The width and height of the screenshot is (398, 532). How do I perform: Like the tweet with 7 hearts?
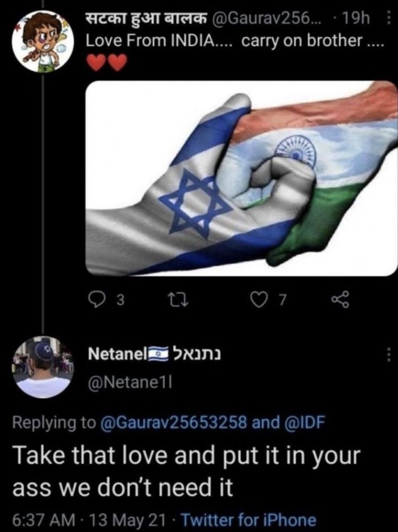[259, 300]
